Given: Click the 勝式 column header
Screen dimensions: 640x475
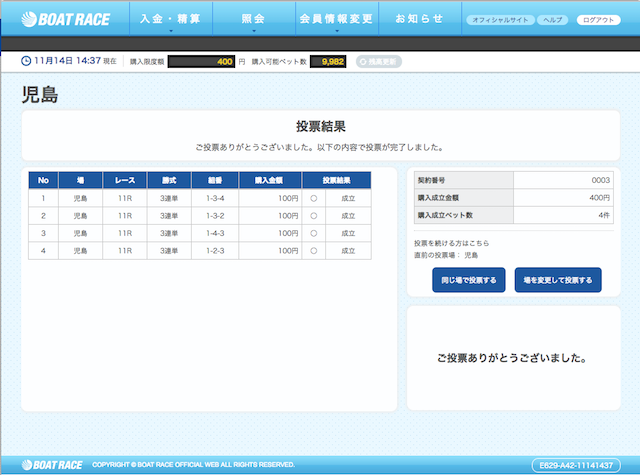Looking at the screenshot, I should (169, 180).
